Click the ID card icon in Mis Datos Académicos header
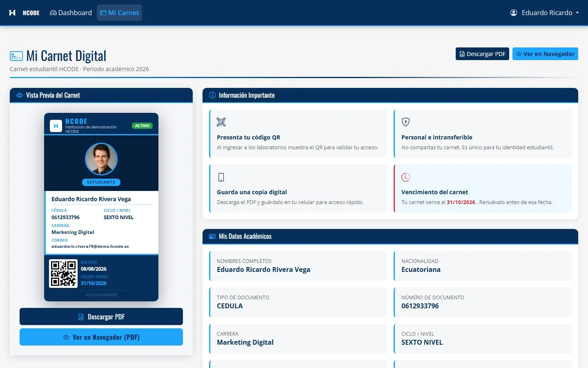588x368 pixels. 212,236
